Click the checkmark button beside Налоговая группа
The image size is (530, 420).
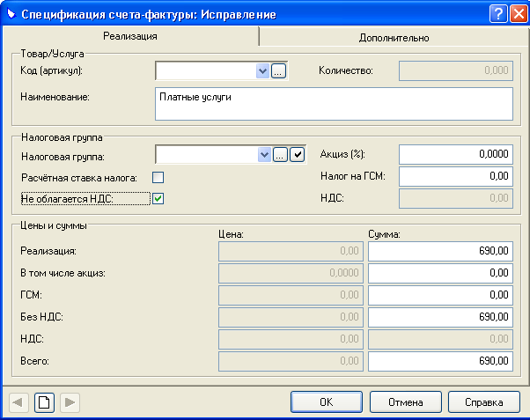(298, 155)
